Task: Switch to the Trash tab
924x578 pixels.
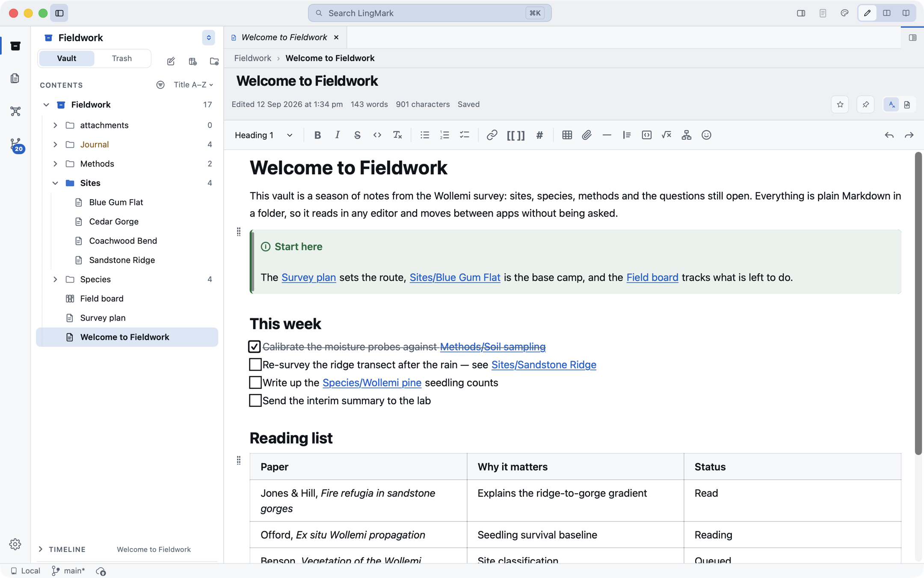Action: pyautogui.click(x=122, y=58)
